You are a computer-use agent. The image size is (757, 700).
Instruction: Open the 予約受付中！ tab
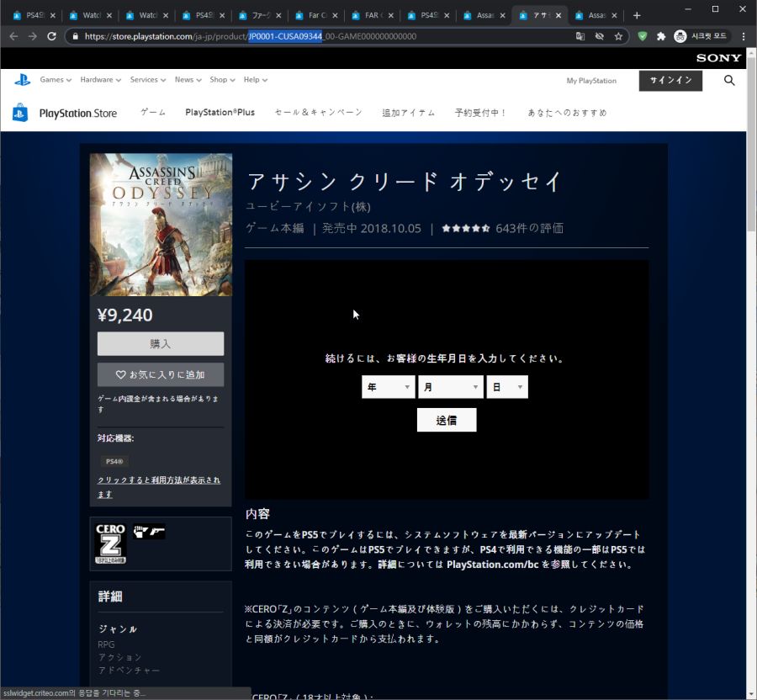click(x=480, y=113)
